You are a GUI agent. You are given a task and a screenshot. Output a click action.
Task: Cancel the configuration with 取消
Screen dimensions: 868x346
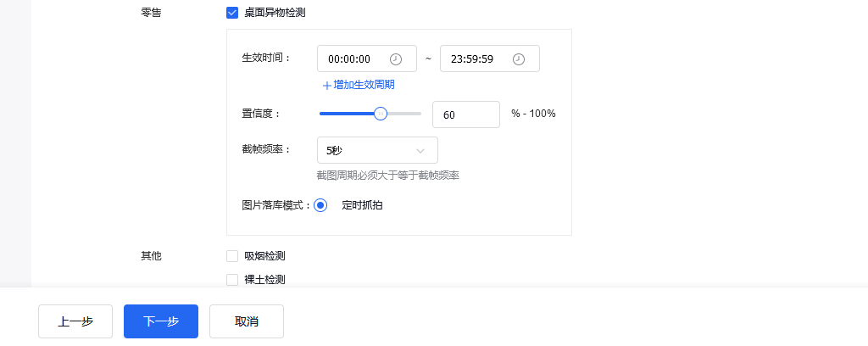point(247,321)
